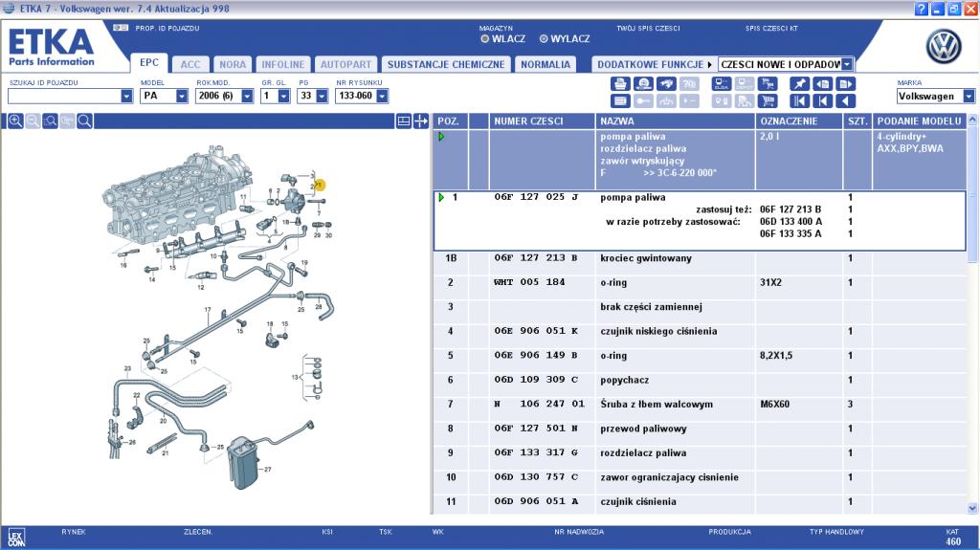The height and width of the screenshot is (550, 980).
Task: Expand NR RYSUNKU dropdown 133-060
Action: [x=382, y=97]
